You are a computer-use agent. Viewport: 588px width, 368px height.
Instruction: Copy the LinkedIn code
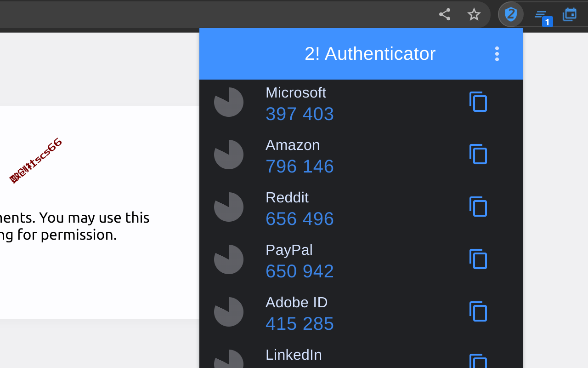point(478,361)
